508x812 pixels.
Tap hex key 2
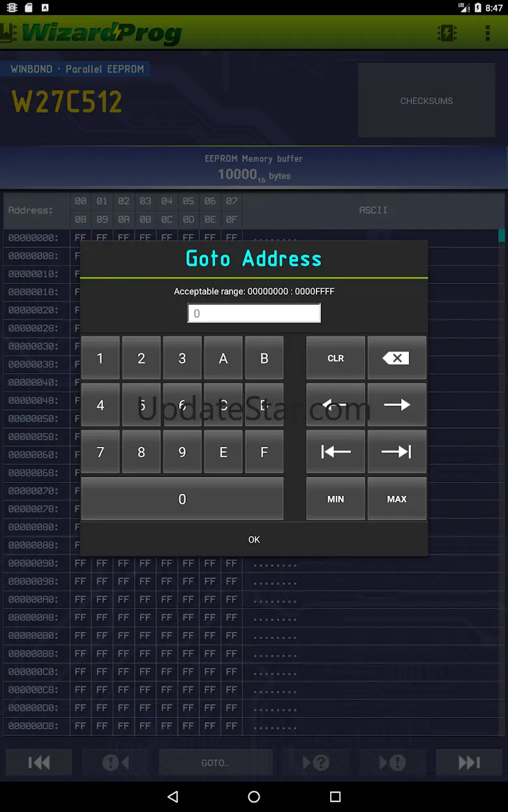(x=141, y=358)
